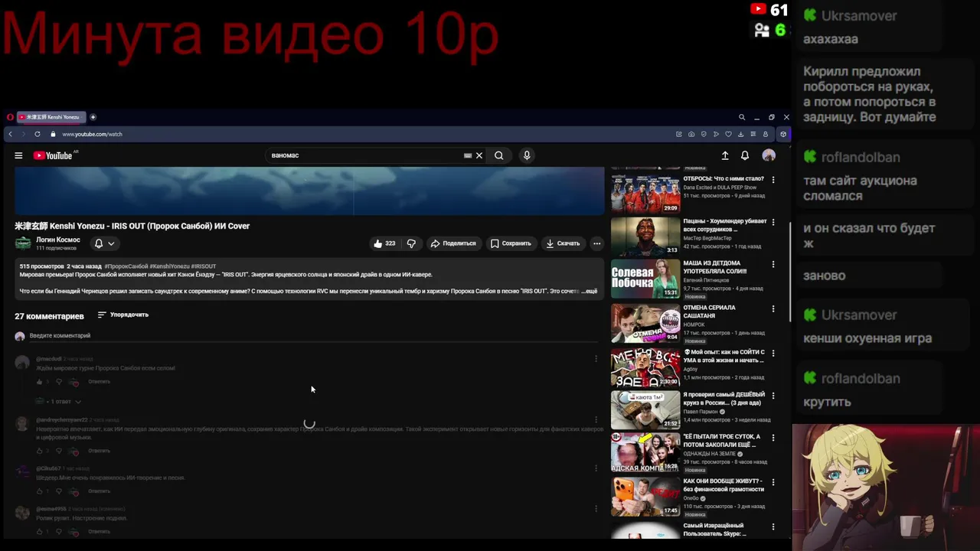Screen dimensions: 980x551
Task: Go to the YouTube home logo
Action: click(x=53, y=155)
